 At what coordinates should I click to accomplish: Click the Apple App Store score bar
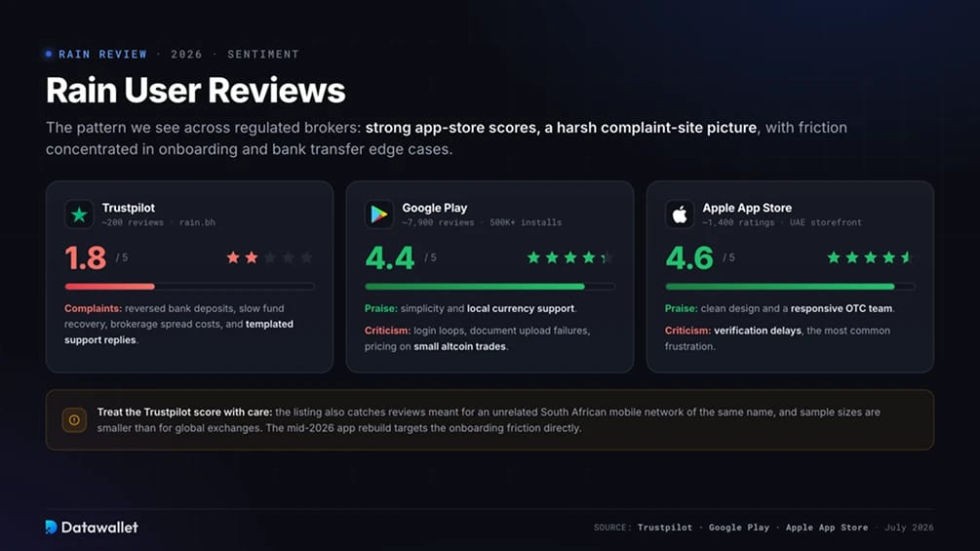point(790,287)
